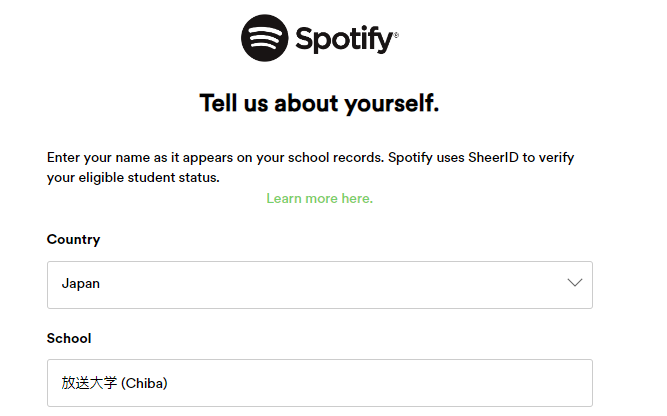Open the "Learn more here." link
The image size is (667, 416).
point(319,199)
